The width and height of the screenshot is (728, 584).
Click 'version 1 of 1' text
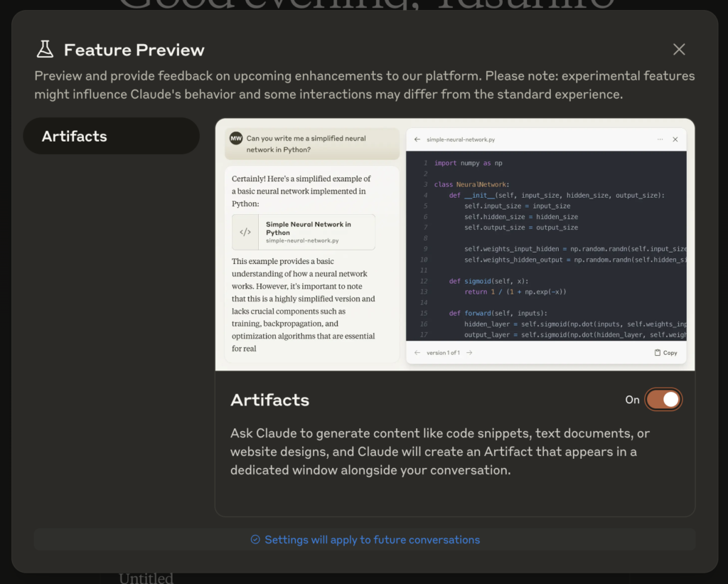pyautogui.click(x=443, y=353)
